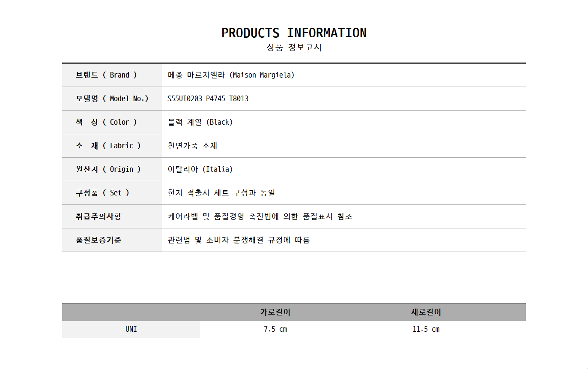588x369 pixels.
Task: Click the 이탈리아 (Italia) origin value
Action: tap(200, 169)
